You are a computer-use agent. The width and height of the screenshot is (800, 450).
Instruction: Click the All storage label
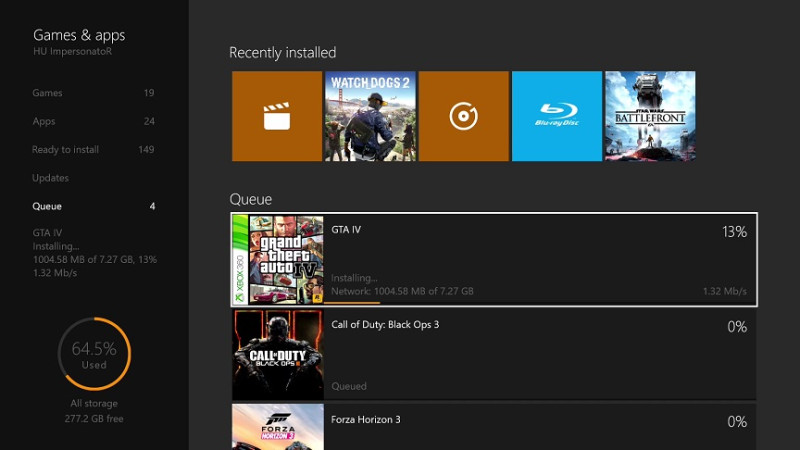94,403
